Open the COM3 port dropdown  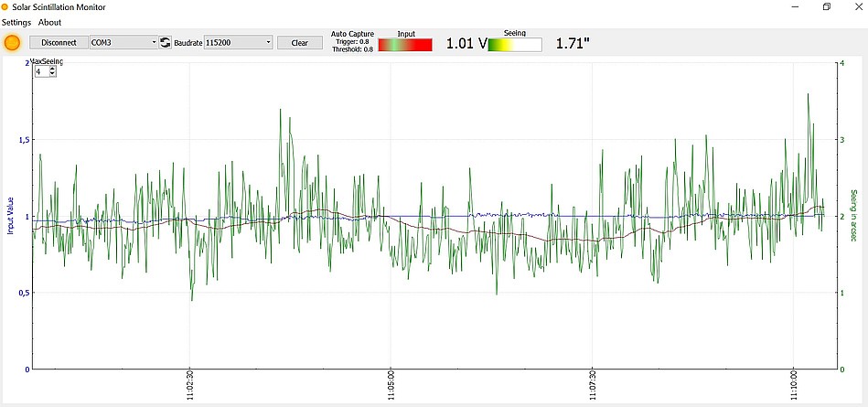(124, 43)
